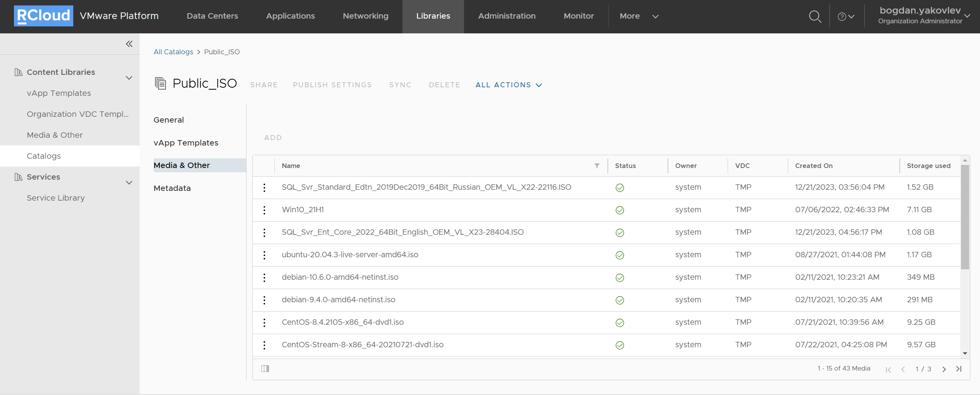This screenshot has width=980, height=395.
Task: Select the catalog's Media & Other section
Action: [200, 165]
